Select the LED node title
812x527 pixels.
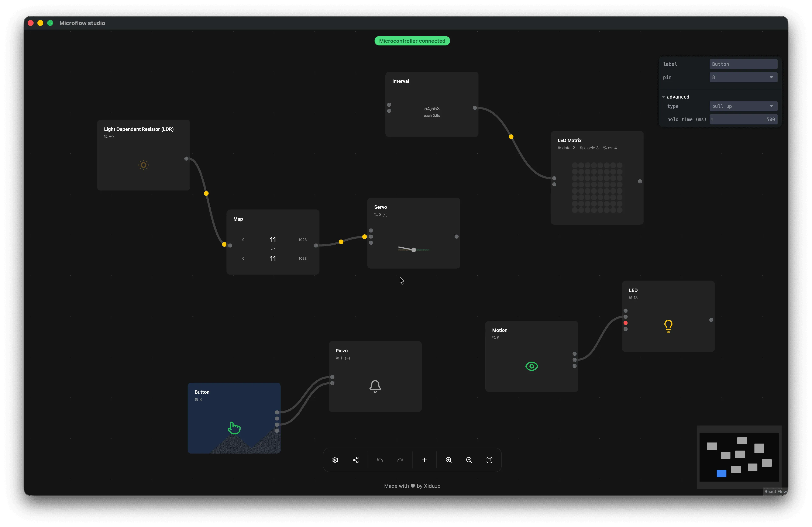coord(633,290)
